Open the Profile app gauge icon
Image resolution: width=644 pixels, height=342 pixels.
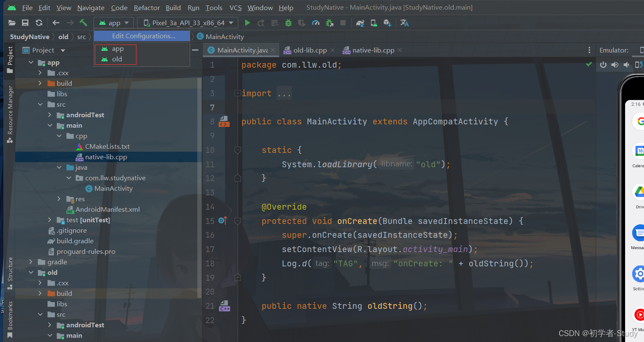coord(316,23)
